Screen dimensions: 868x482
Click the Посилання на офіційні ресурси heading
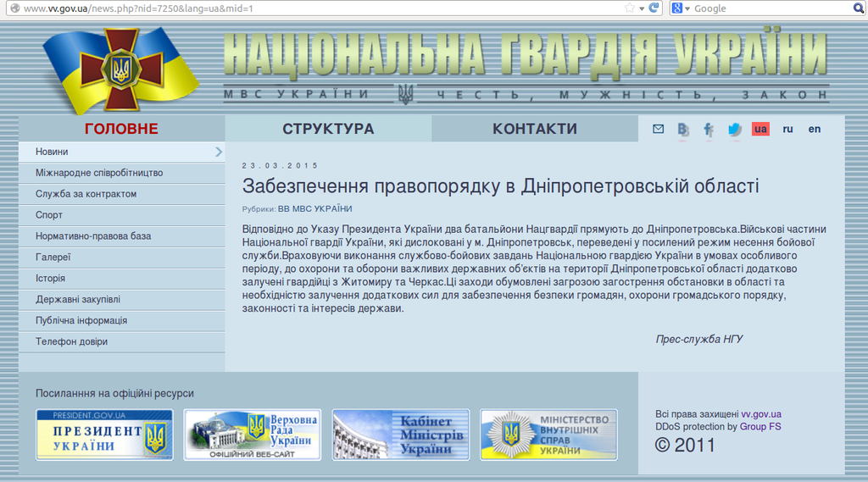click(x=114, y=393)
